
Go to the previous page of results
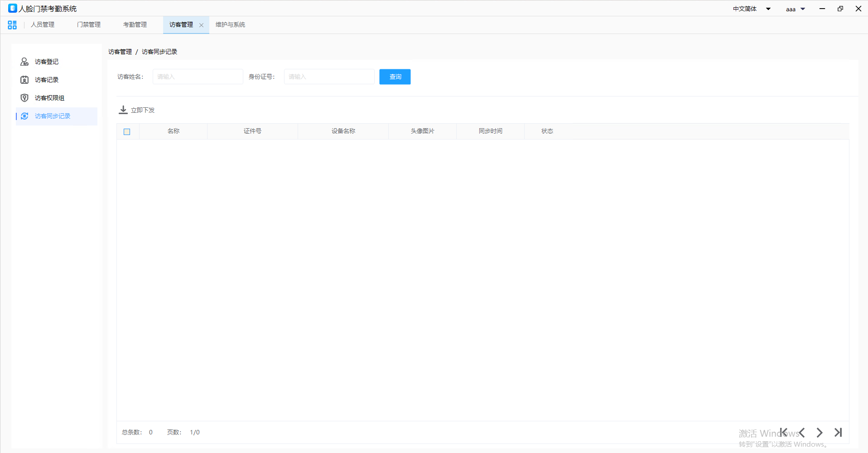[x=802, y=432]
